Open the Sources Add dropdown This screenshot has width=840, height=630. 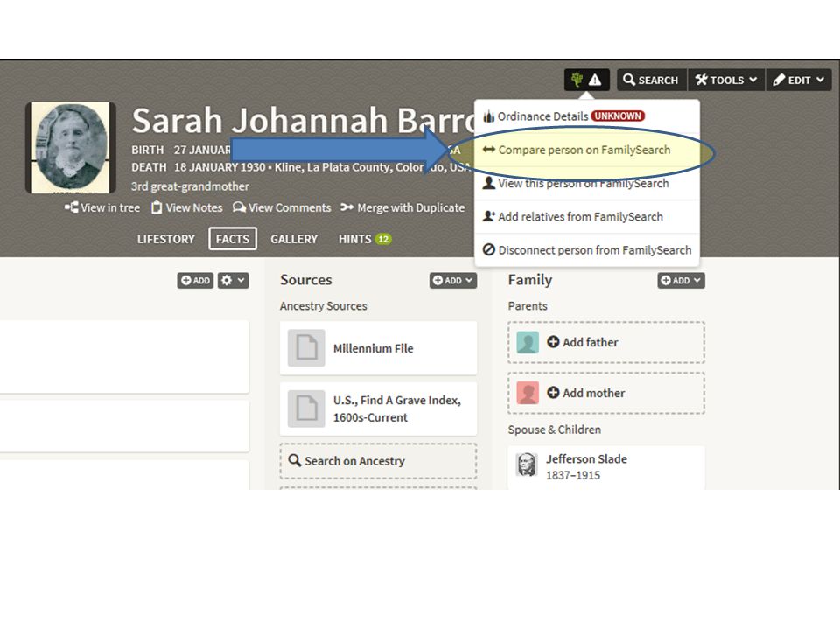click(x=453, y=280)
